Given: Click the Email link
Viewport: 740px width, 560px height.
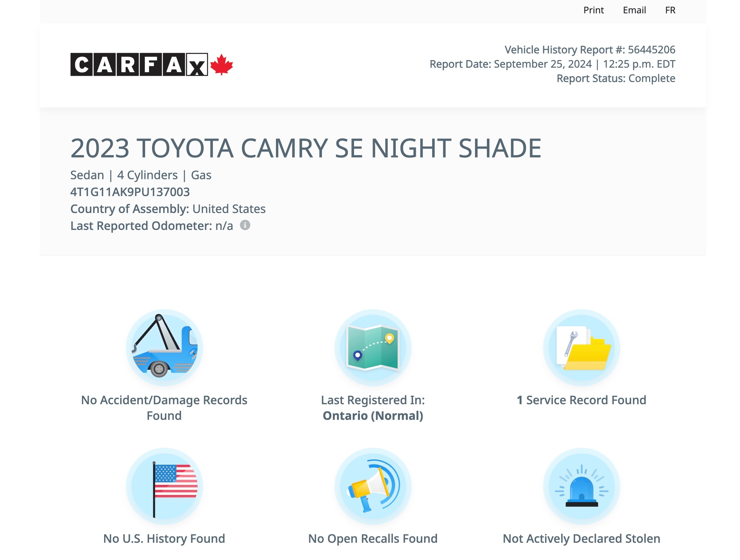Looking at the screenshot, I should tap(634, 10).
